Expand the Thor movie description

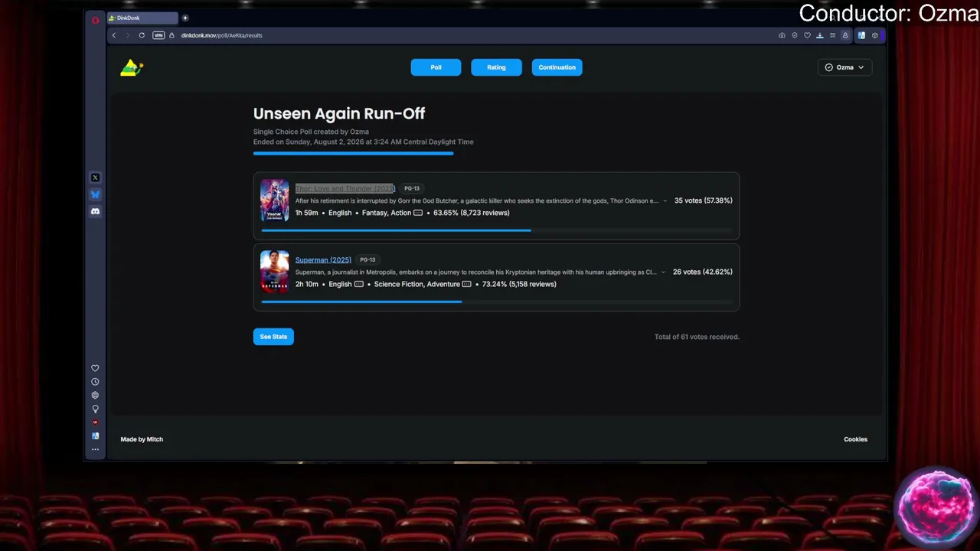point(665,201)
